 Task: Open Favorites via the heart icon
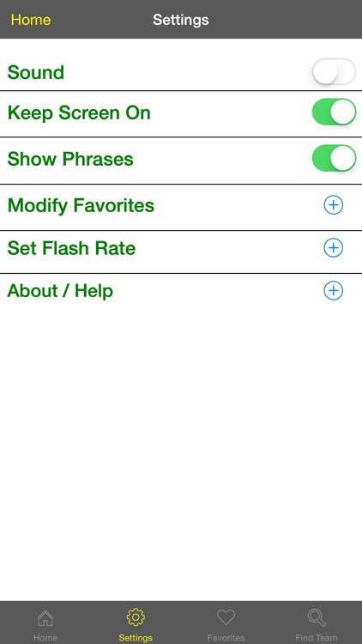226,617
